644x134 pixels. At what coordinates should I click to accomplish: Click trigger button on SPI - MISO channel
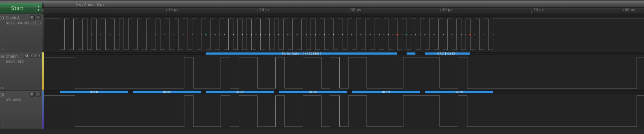(x=38, y=94)
